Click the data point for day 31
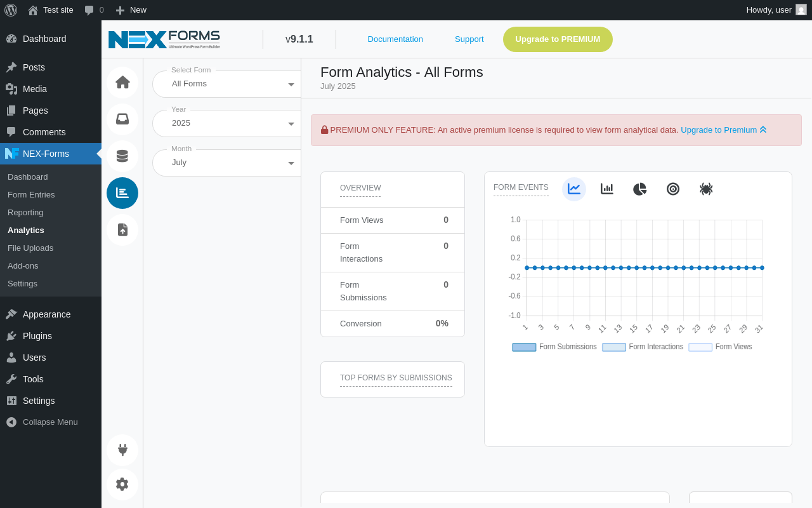 (x=762, y=268)
